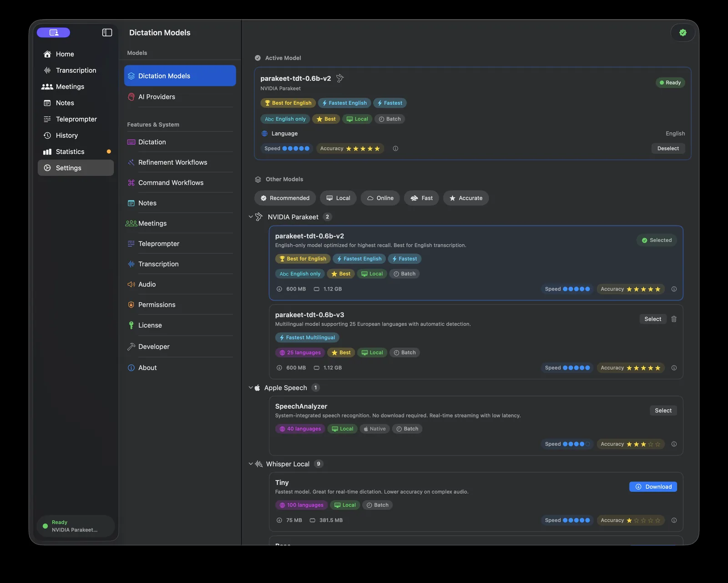Screen dimensions: 728x583
Task: Select Dictation Models settings tab
Action: 180,75
